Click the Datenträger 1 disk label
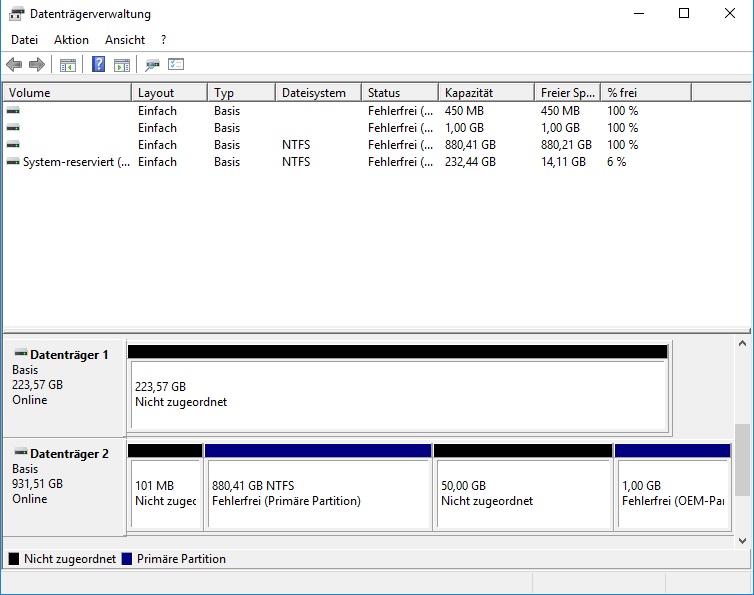The image size is (754, 595). pyautogui.click(x=69, y=355)
